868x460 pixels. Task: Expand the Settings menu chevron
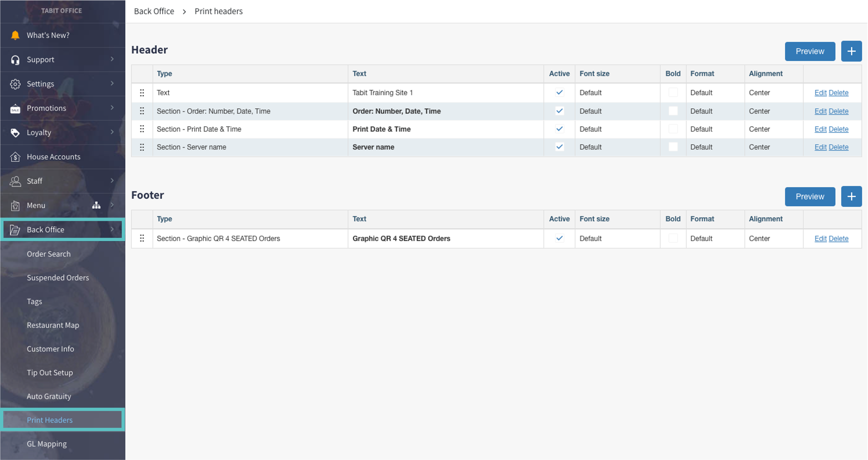[112, 83]
